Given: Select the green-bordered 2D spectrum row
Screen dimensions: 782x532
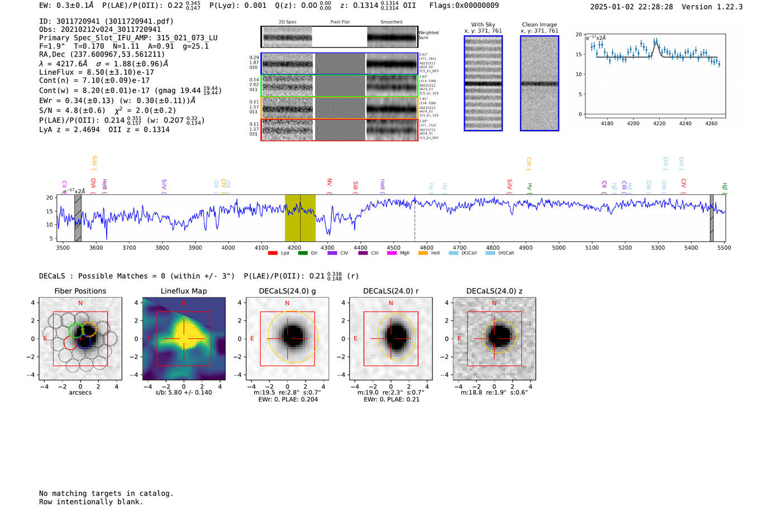Looking at the screenshot, I should click(340, 86).
